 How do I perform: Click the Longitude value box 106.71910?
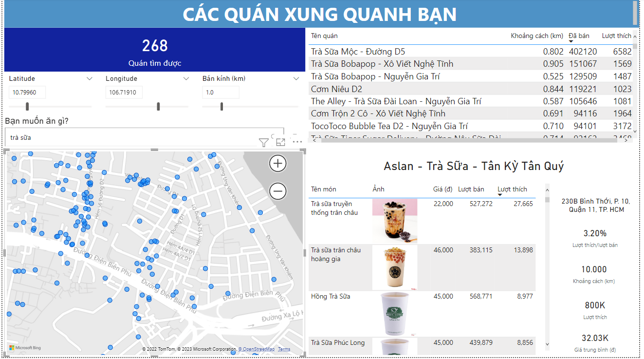(124, 92)
